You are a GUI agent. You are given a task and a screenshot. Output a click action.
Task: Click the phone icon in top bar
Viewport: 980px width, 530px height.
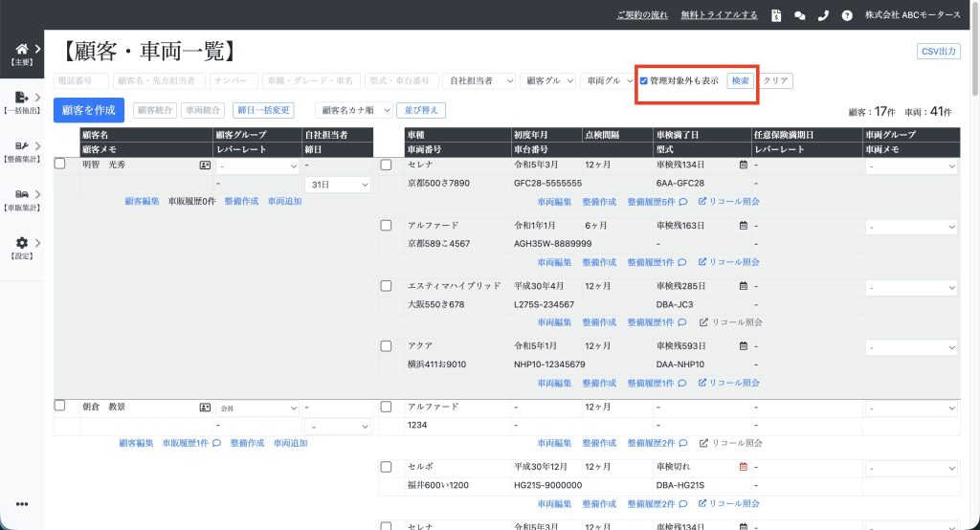tap(823, 15)
